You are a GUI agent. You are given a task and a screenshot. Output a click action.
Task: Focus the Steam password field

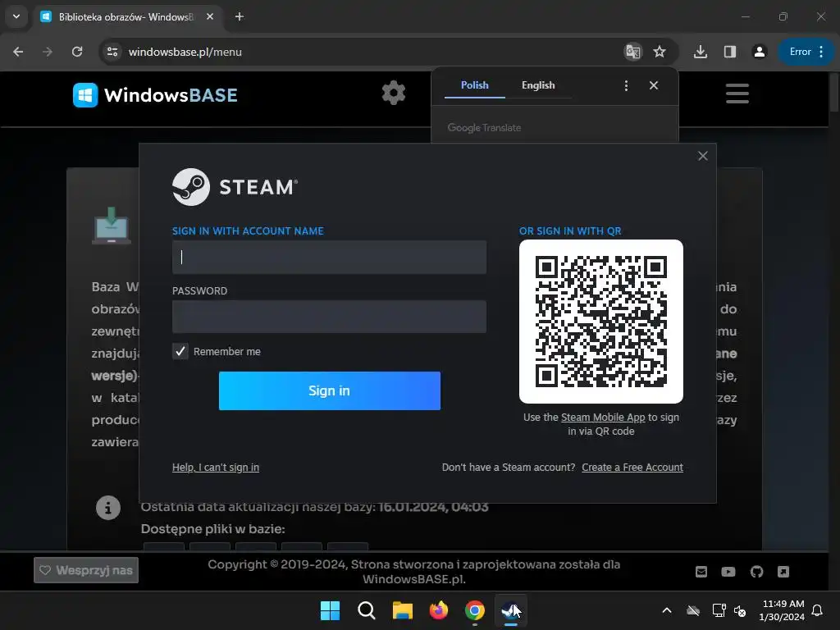coord(329,317)
